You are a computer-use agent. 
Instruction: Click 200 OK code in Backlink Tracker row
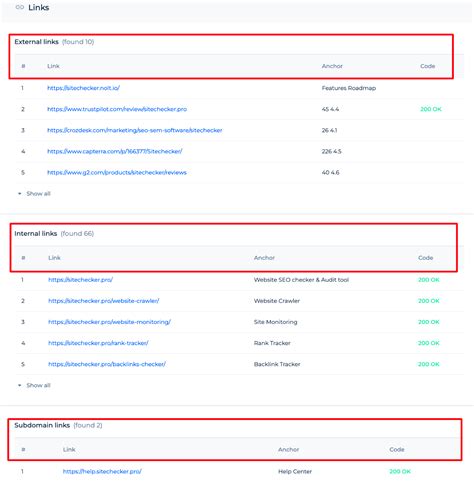click(429, 364)
